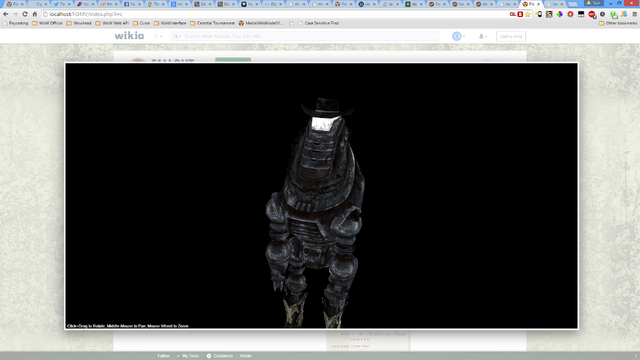The image size is (640, 360).
Task: Open the Raycasting bookmark
Action: tap(16, 23)
